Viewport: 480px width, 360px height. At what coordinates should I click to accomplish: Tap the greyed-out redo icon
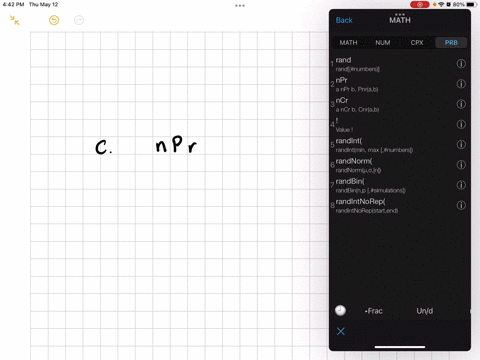pyautogui.click(x=79, y=20)
